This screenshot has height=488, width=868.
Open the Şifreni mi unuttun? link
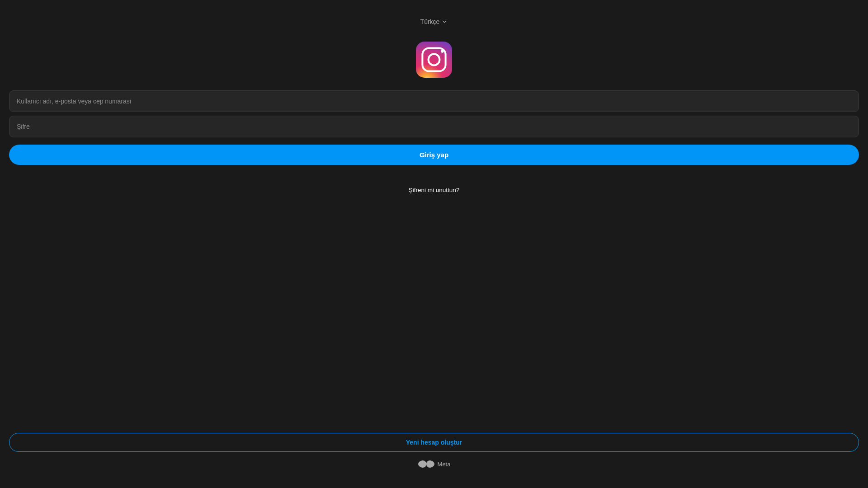[434, 190]
